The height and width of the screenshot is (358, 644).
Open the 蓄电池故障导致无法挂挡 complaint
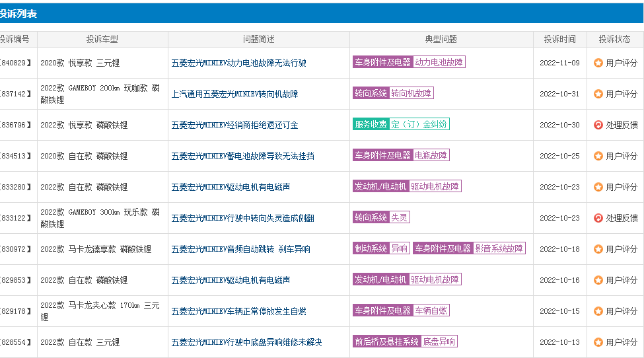[242, 156]
